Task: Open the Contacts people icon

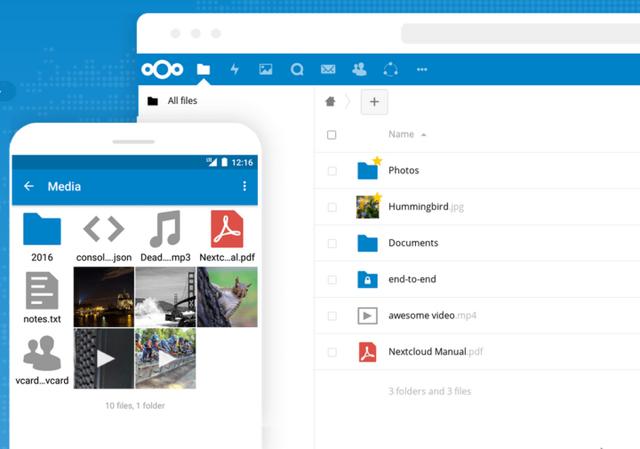Action: coord(359,69)
